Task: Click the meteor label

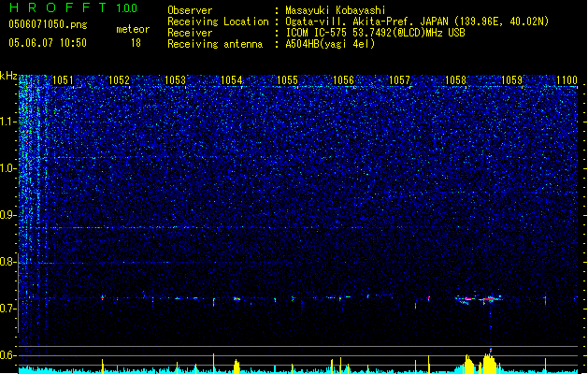Action: point(133,29)
